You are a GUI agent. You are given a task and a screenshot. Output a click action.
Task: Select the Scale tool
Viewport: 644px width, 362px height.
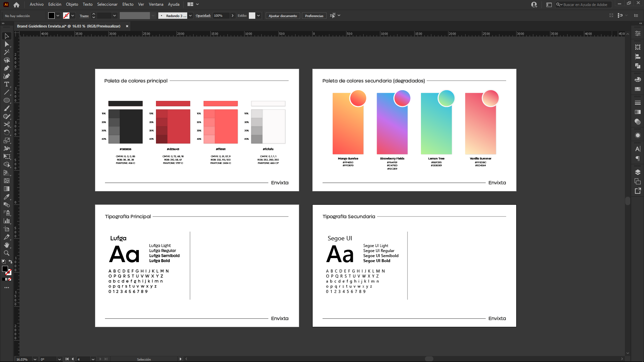coord(7,140)
